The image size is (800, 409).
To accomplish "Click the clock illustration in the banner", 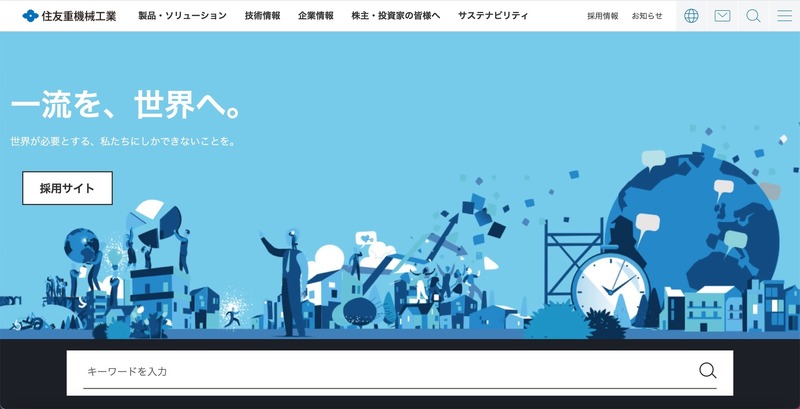I will [611, 281].
